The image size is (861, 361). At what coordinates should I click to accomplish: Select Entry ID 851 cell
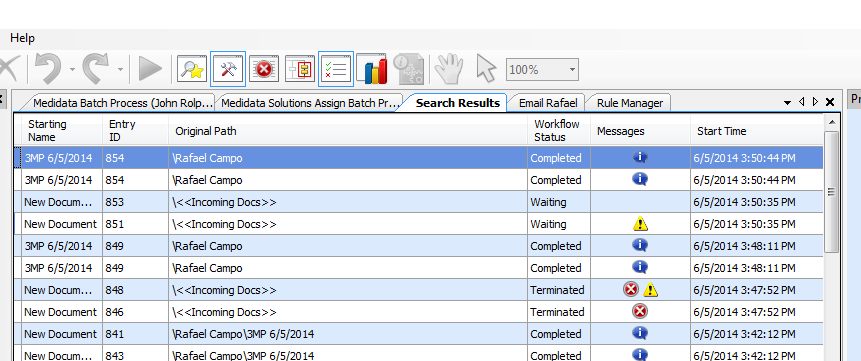click(x=135, y=224)
